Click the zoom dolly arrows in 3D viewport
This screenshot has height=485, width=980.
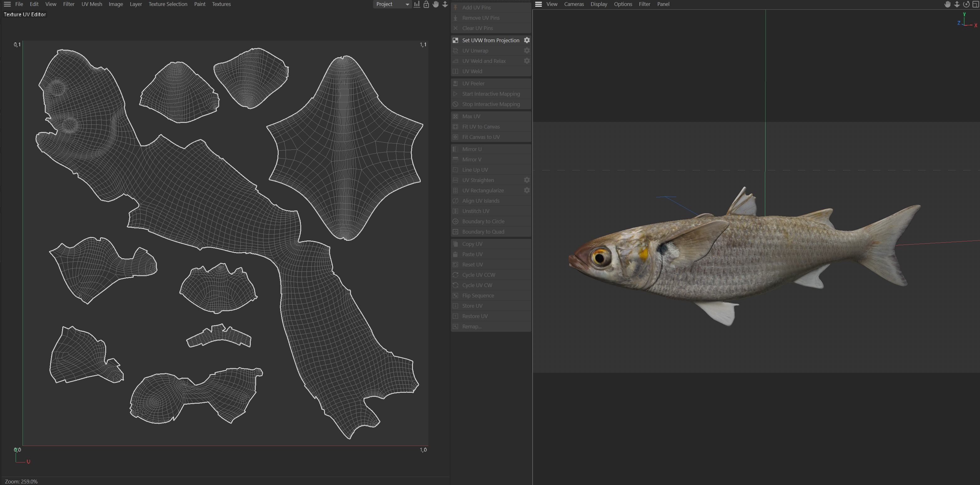coord(957,4)
